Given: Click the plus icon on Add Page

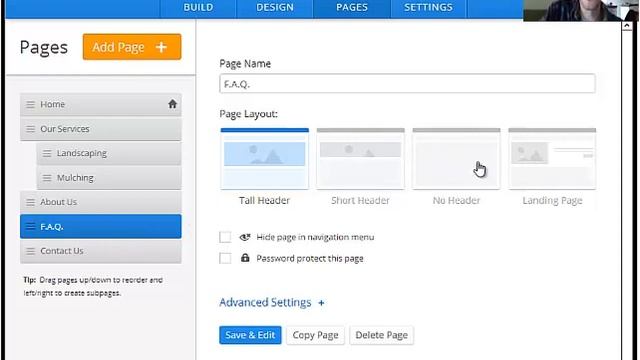Looking at the screenshot, I should [x=161, y=47].
